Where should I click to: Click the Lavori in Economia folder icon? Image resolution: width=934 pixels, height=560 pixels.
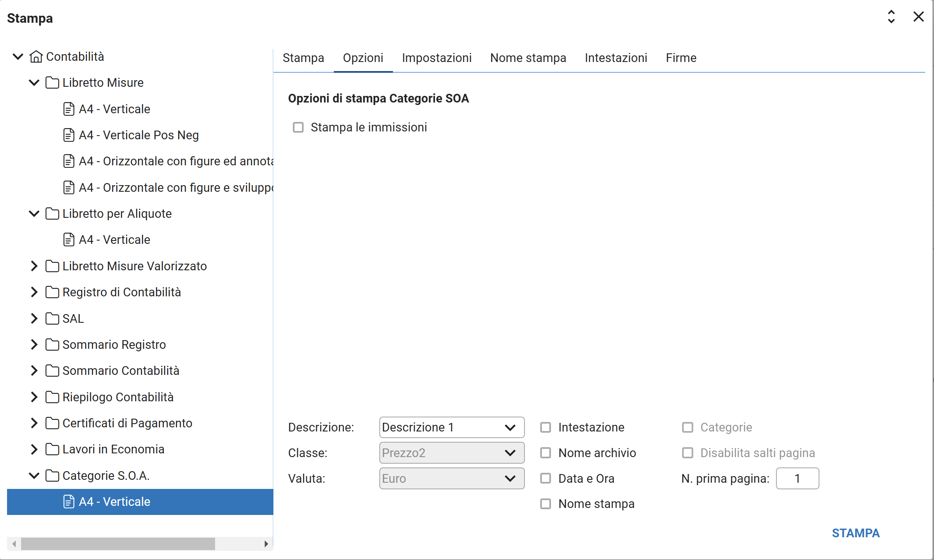(52, 449)
